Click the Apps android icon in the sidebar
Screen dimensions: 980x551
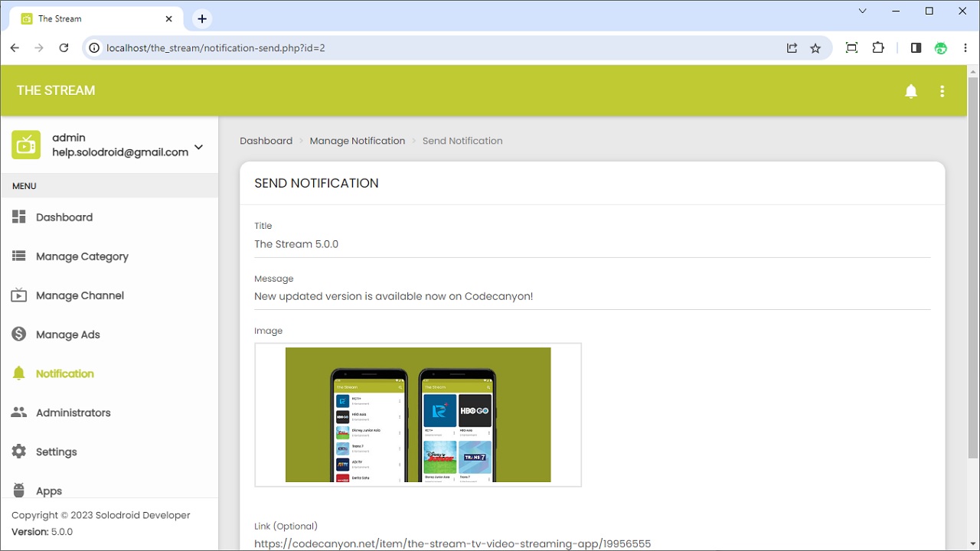(19, 491)
